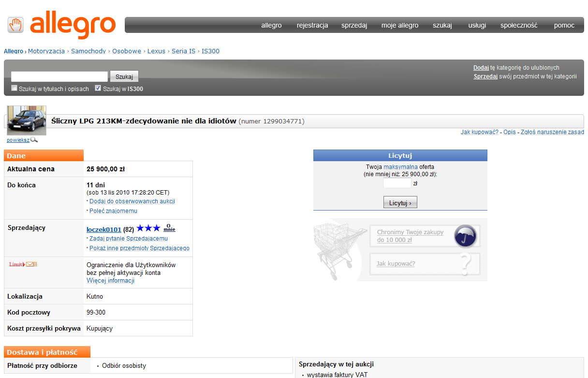Open the black Lexus car thumbnail
The image size is (588, 378).
point(27,121)
